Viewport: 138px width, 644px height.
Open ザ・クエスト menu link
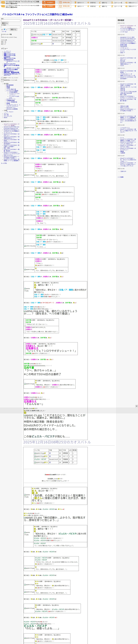click(x=10, y=112)
